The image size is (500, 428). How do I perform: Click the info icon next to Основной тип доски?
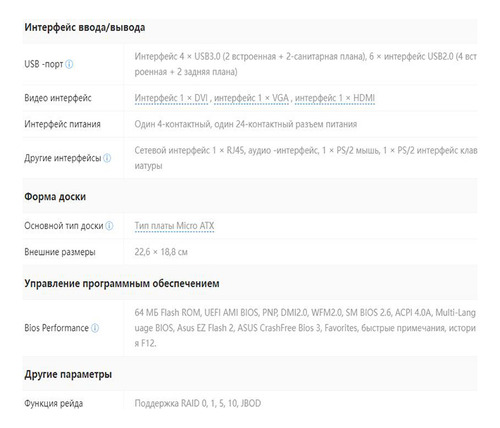pos(109,226)
